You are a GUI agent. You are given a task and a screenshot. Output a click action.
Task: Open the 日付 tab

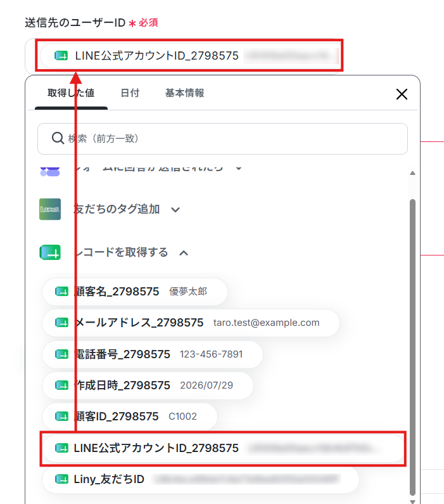click(130, 93)
